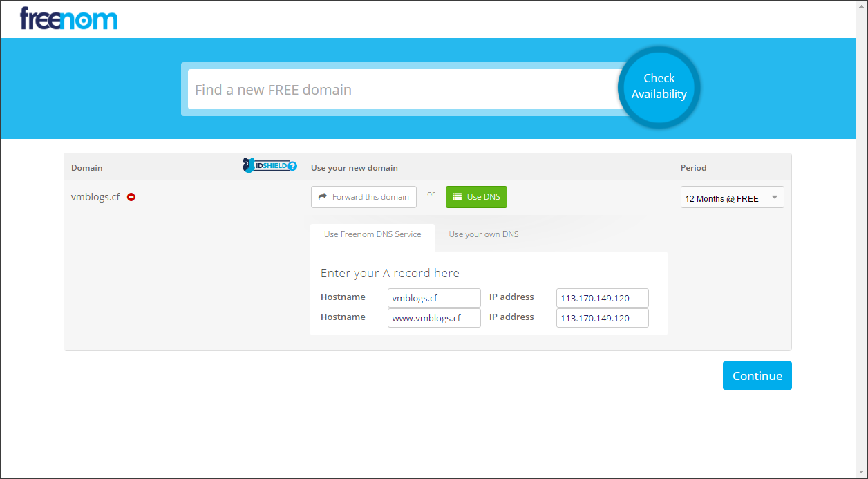Remove vmblogs.cf using the red icon

click(x=131, y=197)
